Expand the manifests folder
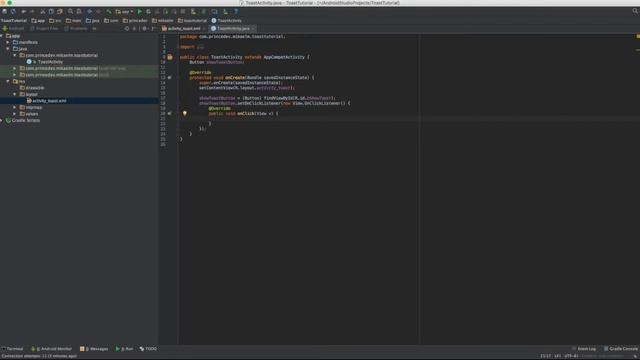This screenshot has width=640, height=360. coord(8,42)
